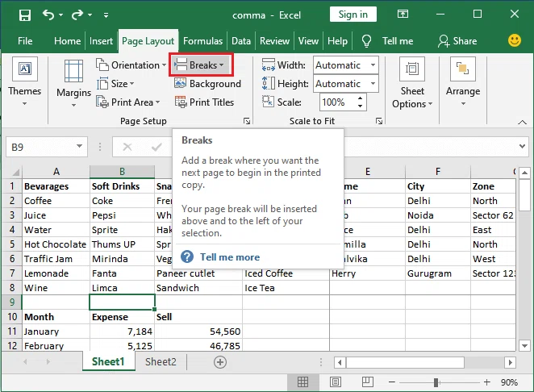Open the Formulas tab
Screen dimensions: 534x392
(202, 41)
